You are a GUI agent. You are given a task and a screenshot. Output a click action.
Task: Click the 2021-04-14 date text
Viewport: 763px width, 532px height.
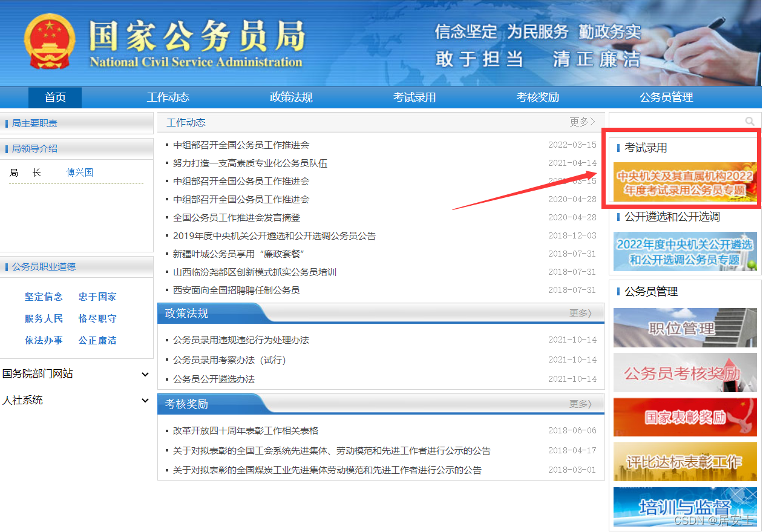[x=572, y=163]
